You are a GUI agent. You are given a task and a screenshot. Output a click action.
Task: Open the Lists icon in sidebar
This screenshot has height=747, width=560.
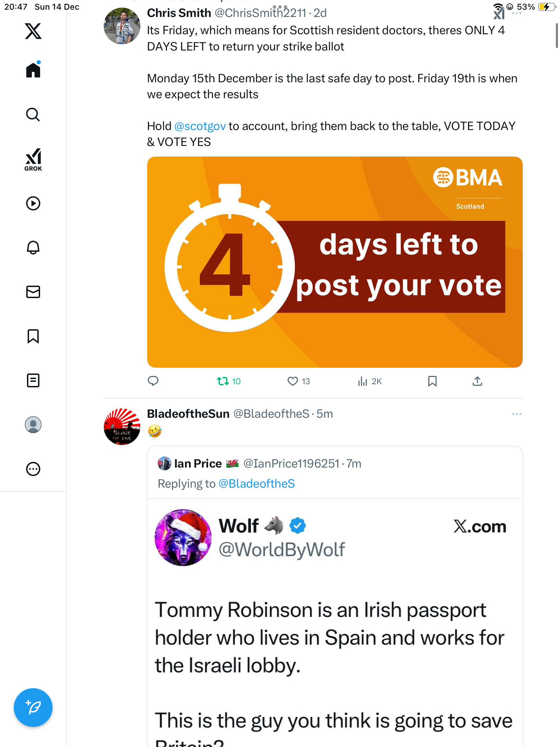tap(33, 380)
